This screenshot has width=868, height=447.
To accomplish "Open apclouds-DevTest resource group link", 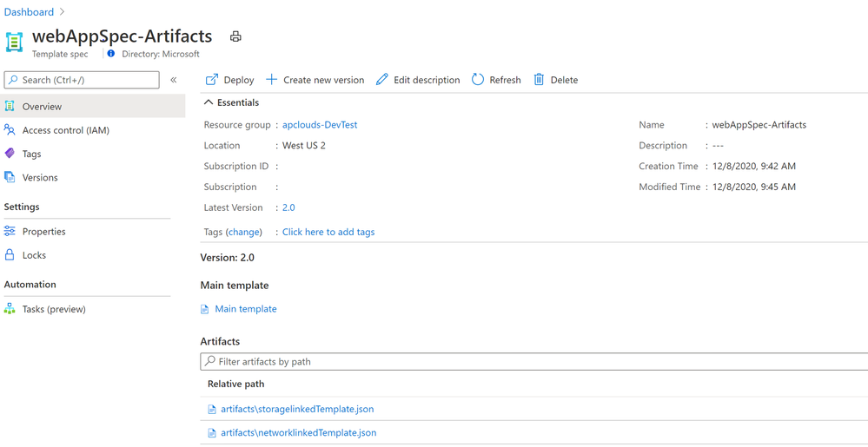I will (x=320, y=124).
